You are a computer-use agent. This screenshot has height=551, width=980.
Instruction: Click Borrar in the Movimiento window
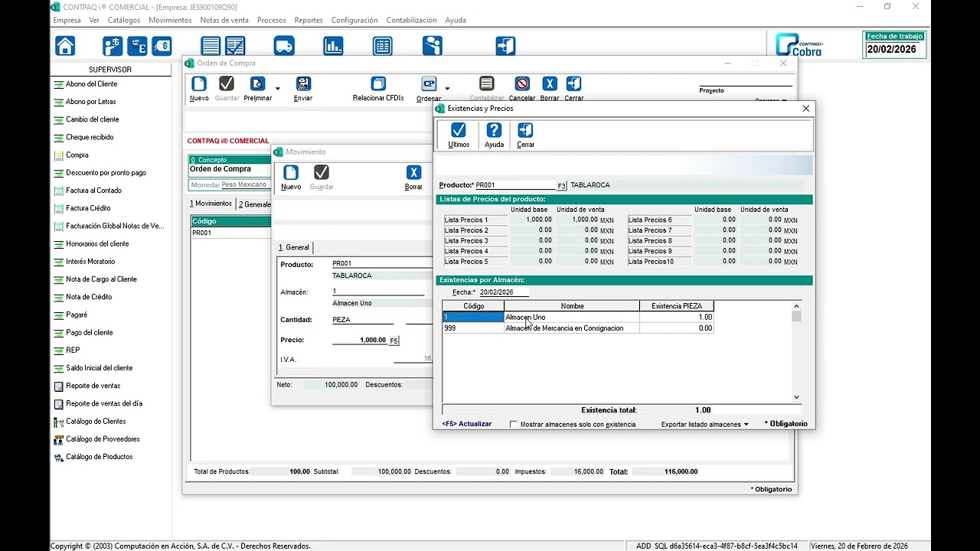tap(413, 178)
